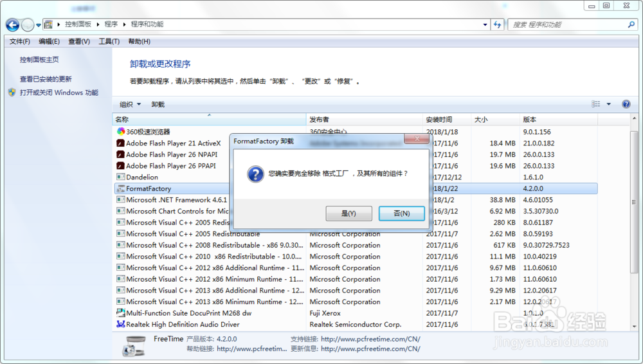Click the 否(N) cancel button
The width and height of the screenshot is (643, 364).
pos(401,214)
